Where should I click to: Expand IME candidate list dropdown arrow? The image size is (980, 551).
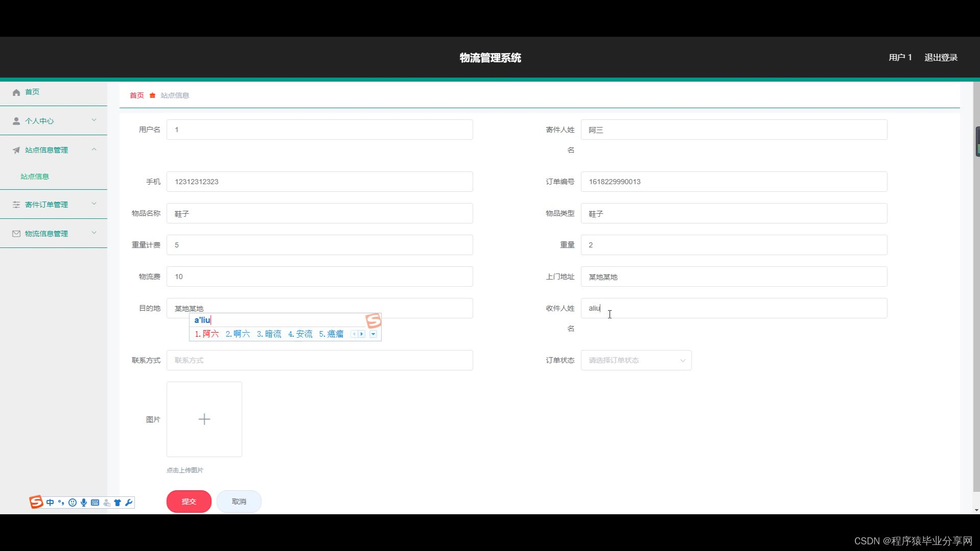[373, 334]
